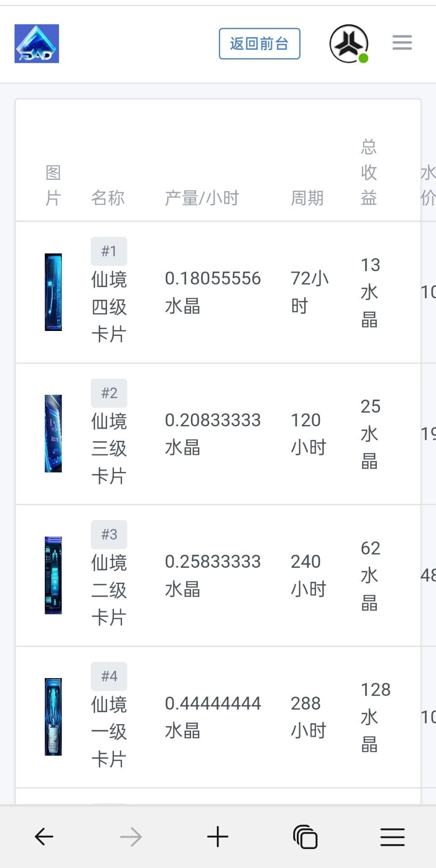Tap the 返回前台 button
Image resolution: width=436 pixels, height=868 pixels.
click(259, 44)
